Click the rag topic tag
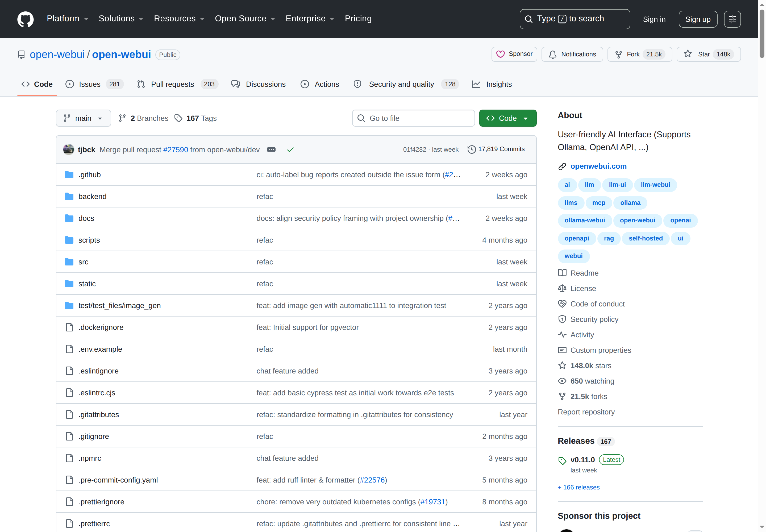This screenshot has width=766, height=532. [609, 239]
